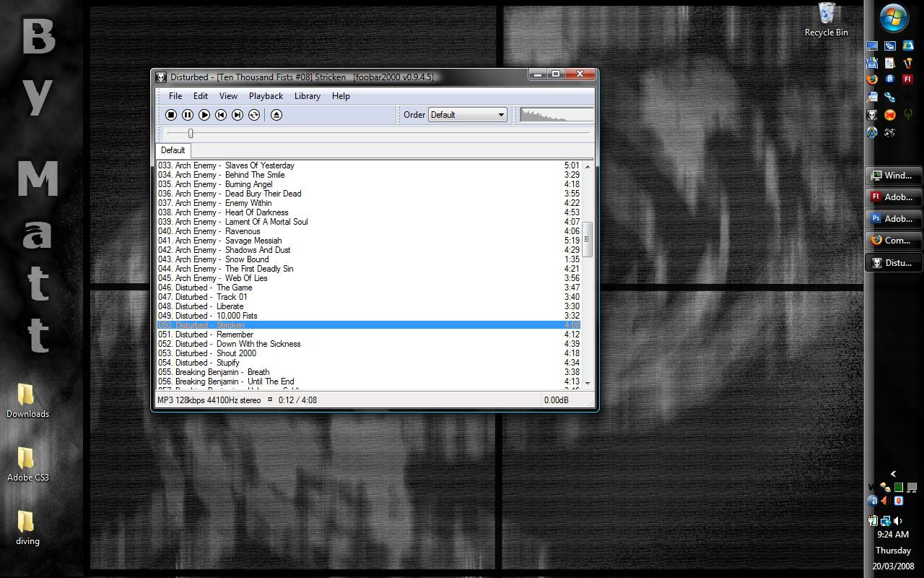Open the Help menu
The width and height of the screenshot is (924, 578).
pos(341,96)
